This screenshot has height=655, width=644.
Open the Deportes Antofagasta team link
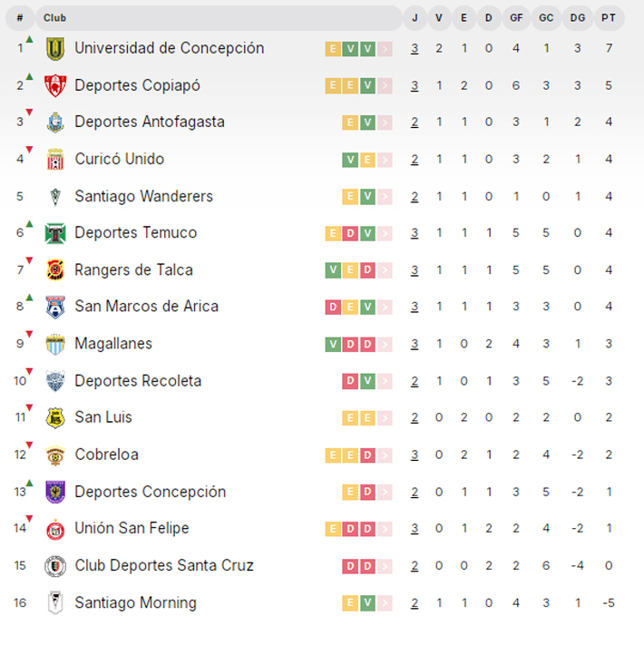pos(150,122)
